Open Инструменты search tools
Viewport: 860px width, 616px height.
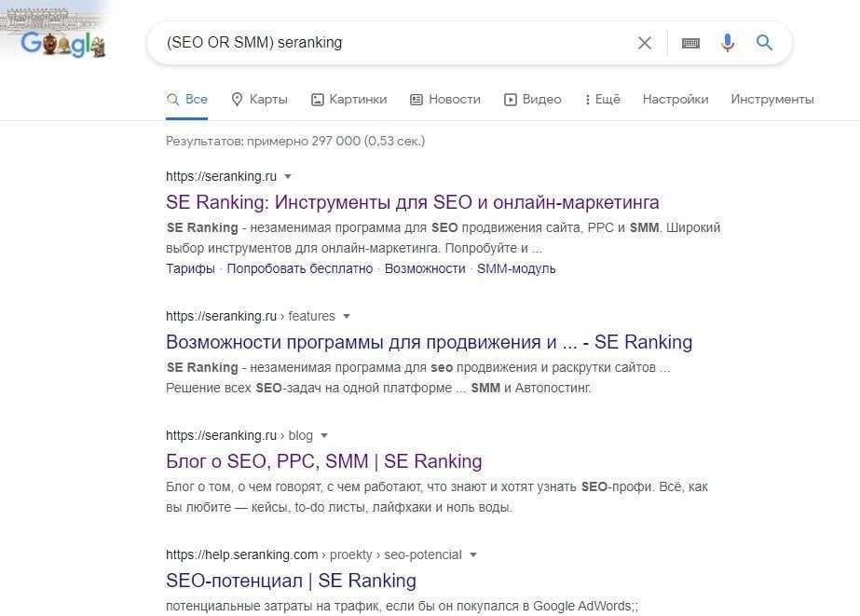(772, 99)
